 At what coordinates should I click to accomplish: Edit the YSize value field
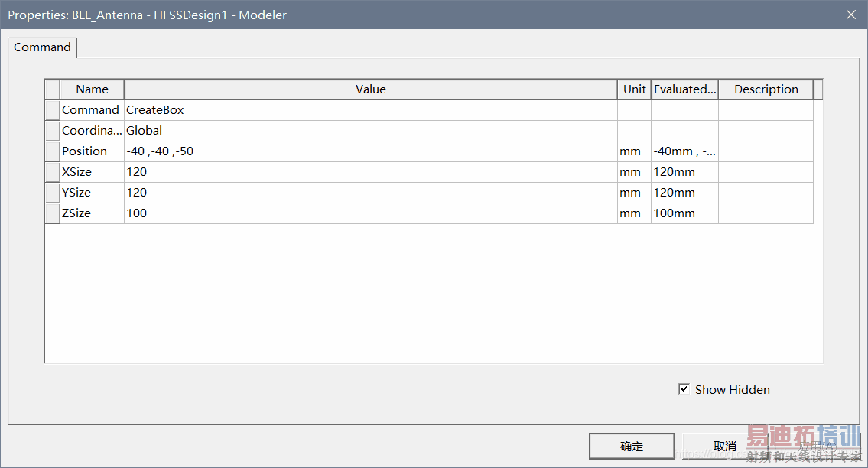coord(370,192)
